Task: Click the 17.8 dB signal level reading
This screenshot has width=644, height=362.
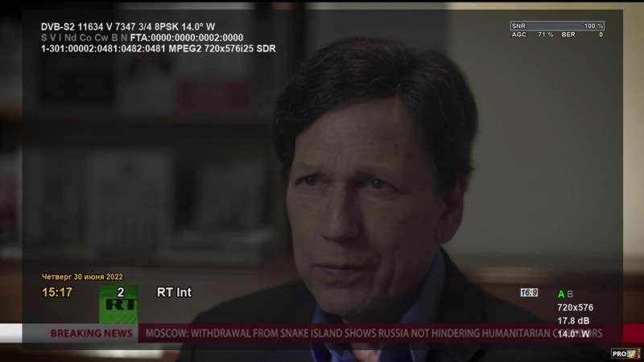Action: [573, 320]
